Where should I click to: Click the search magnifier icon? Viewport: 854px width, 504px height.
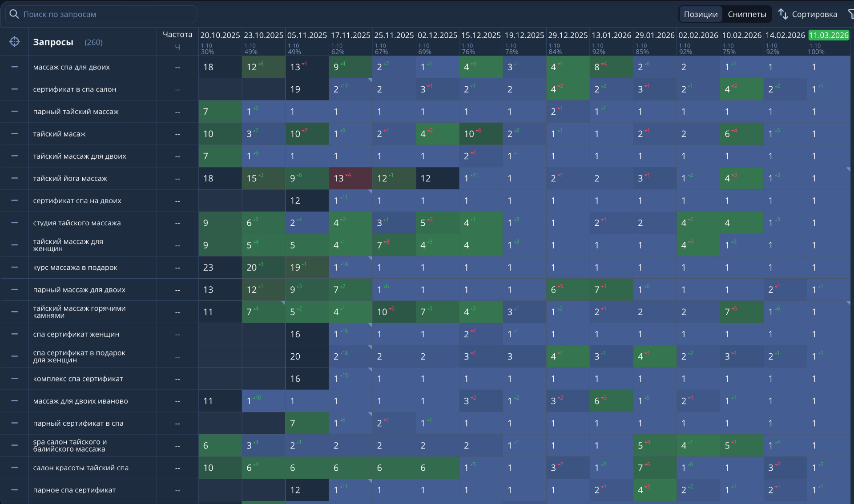(x=14, y=14)
